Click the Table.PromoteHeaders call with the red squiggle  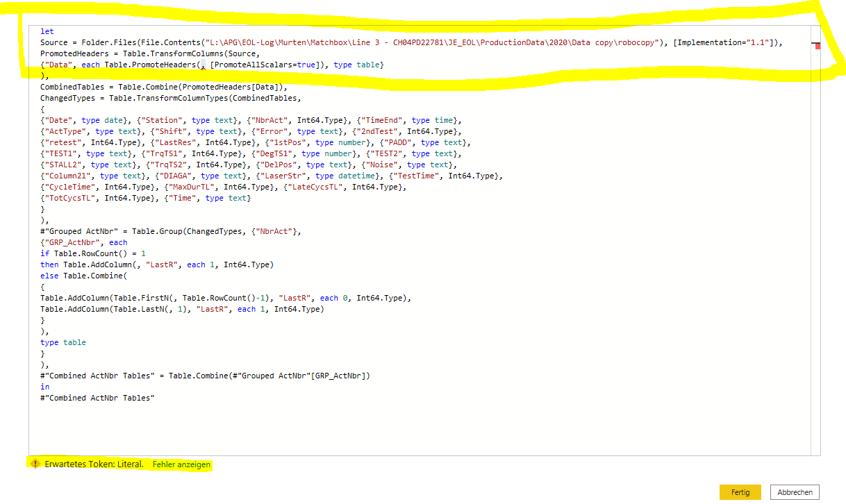pos(152,65)
